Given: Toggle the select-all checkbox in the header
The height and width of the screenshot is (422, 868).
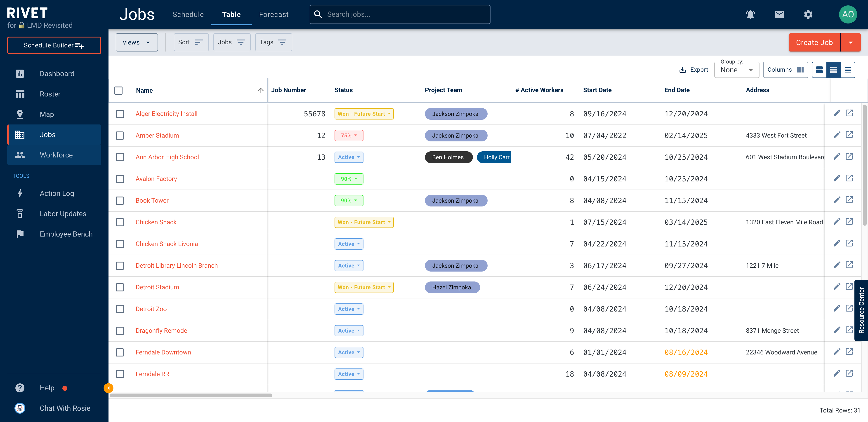Looking at the screenshot, I should coord(118,90).
